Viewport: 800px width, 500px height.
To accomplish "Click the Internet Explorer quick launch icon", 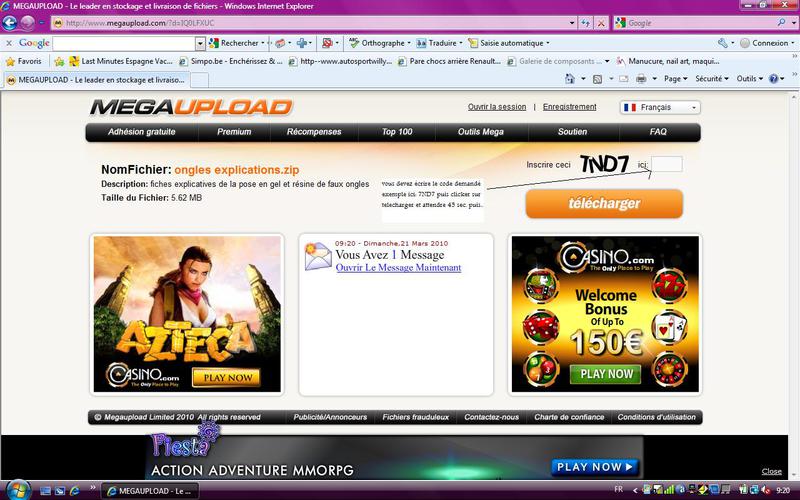I will 74,490.
